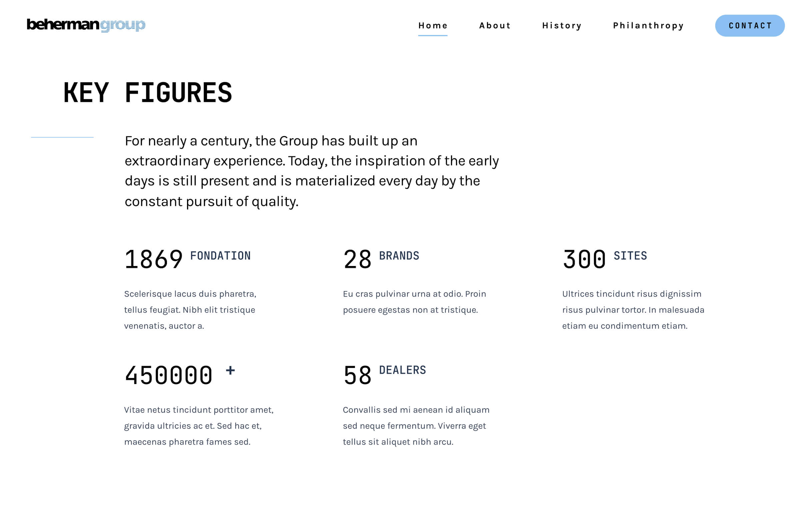812x505 pixels.
Task: Click the 58 dealers figure
Action: [357, 375]
